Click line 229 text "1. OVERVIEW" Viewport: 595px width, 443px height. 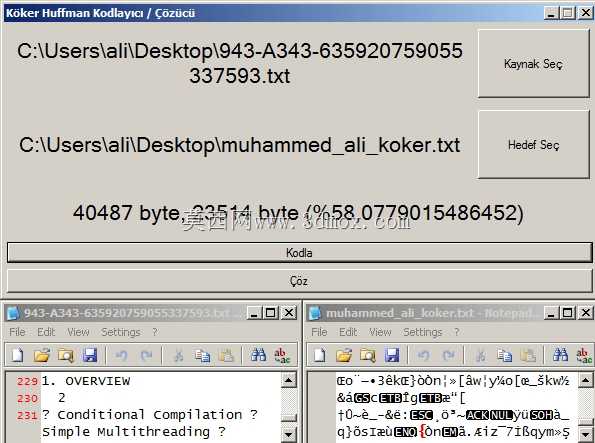[x=86, y=381]
